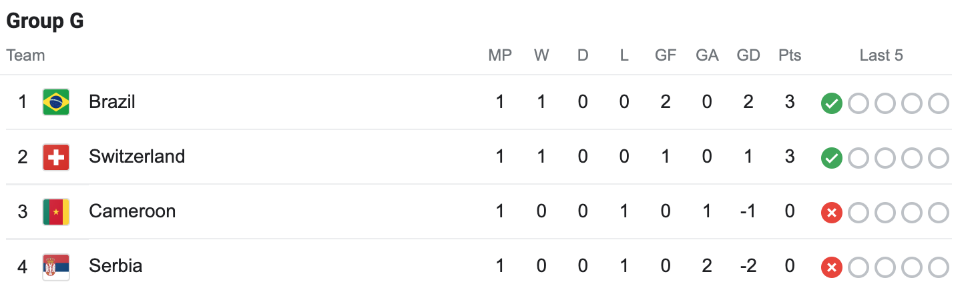The image size is (980, 296).
Task: Open the Switzerland team link
Action: point(137,157)
